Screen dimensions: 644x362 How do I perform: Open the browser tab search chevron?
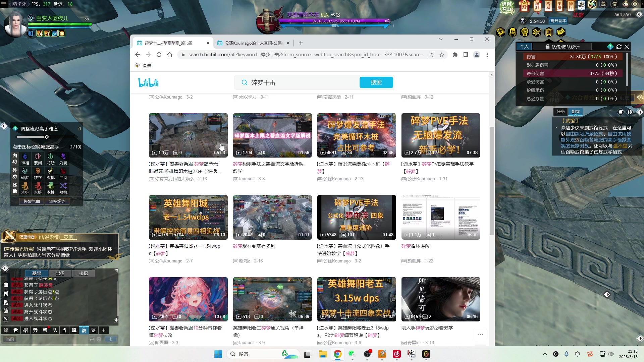(x=440, y=39)
